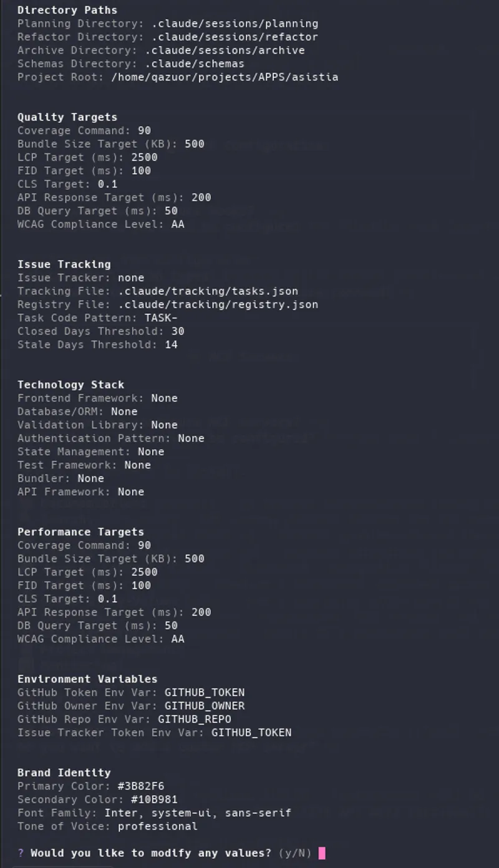The height and width of the screenshot is (868, 499).
Task: Click the Registry File path registry.json
Action: tap(218, 305)
